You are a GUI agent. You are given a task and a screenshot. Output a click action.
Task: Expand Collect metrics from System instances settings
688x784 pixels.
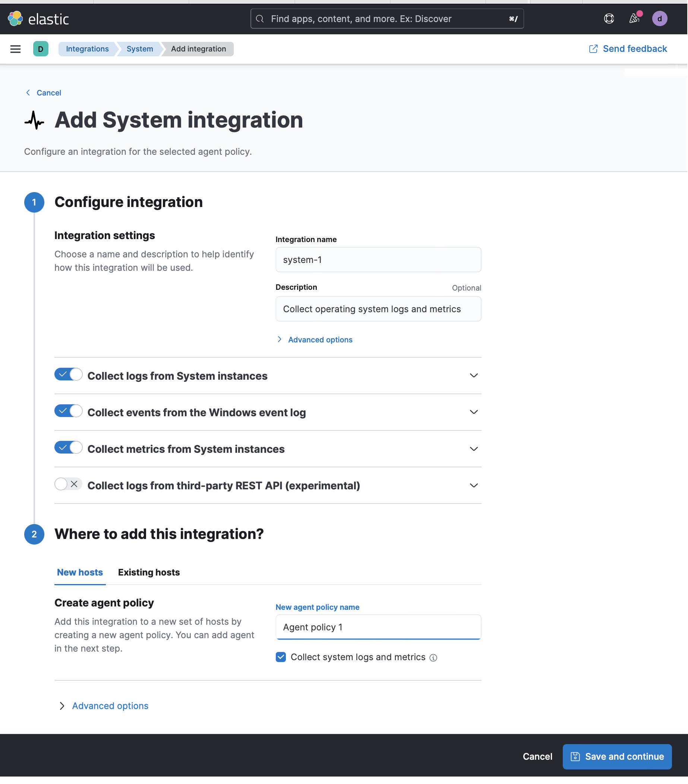point(474,449)
